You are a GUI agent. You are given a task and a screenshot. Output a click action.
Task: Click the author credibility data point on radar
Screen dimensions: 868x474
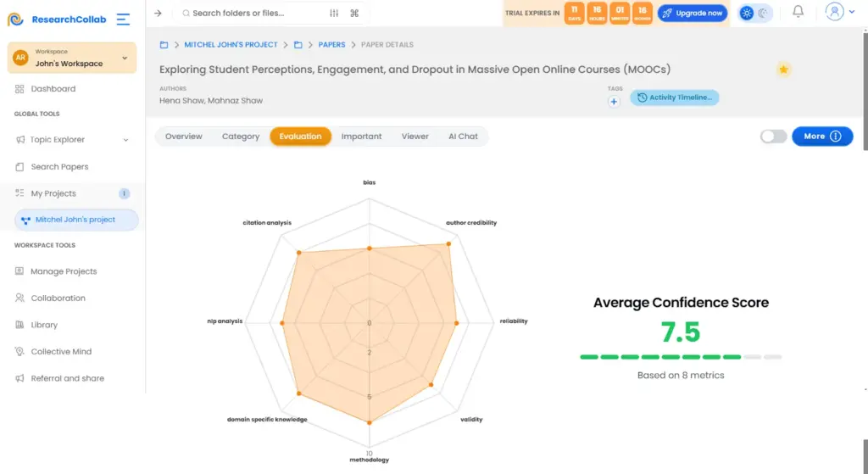448,243
